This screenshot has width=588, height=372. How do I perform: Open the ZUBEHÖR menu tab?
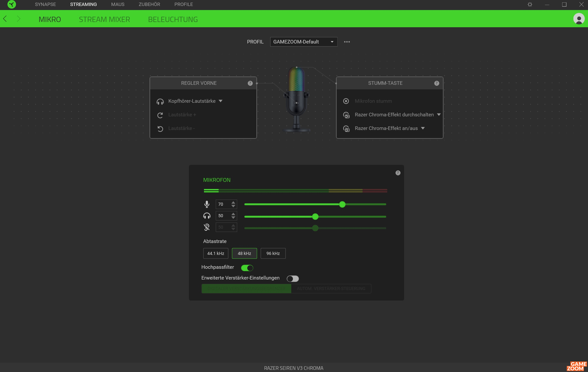tap(149, 4)
